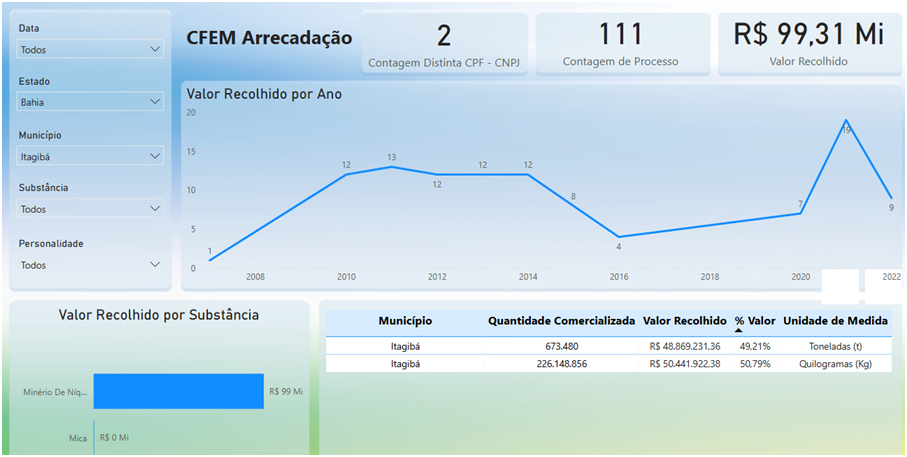Click the Mica category label in bar chart
Image resolution: width=907 pixels, height=457 pixels.
(x=78, y=438)
